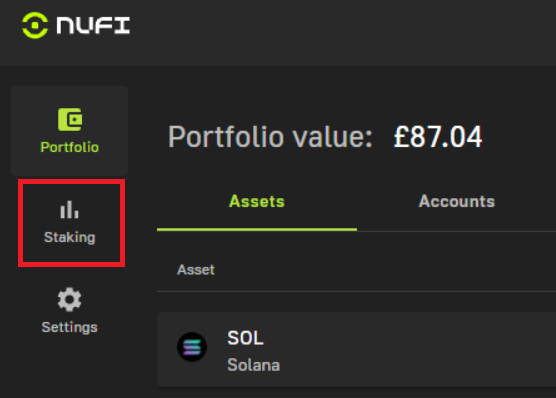Screen dimensions: 556x398
Task: Click the NuFi wordmark in the header
Action: [93, 26]
